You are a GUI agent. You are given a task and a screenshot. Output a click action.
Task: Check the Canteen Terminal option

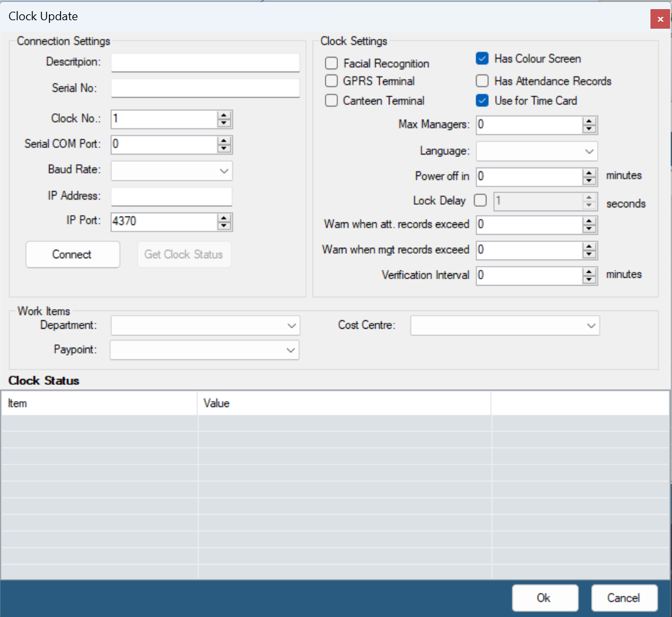pyautogui.click(x=331, y=100)
